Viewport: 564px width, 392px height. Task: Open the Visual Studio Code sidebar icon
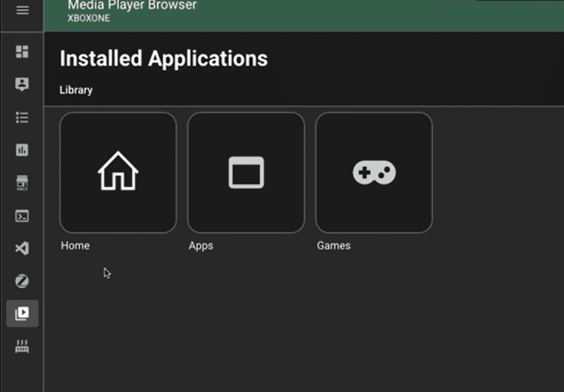(22, 248)
